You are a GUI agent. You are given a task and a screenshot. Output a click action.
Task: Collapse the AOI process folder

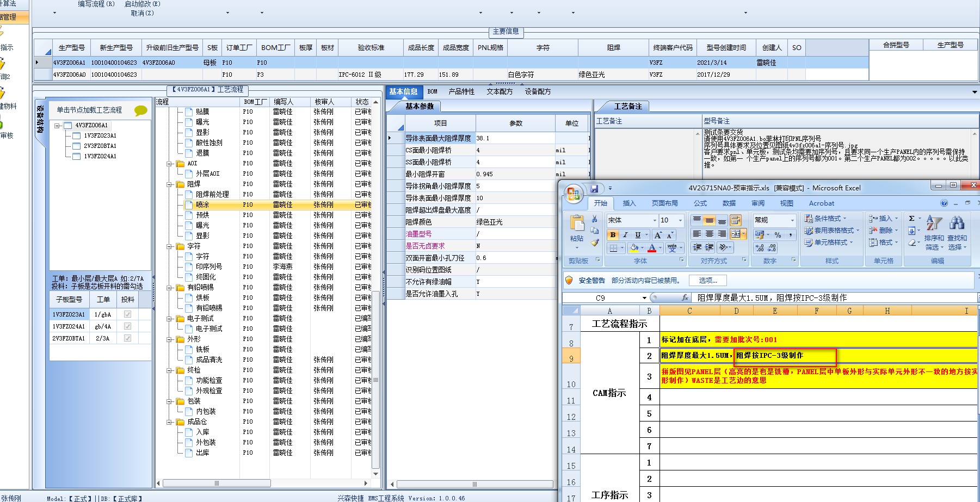click(170, 164)
